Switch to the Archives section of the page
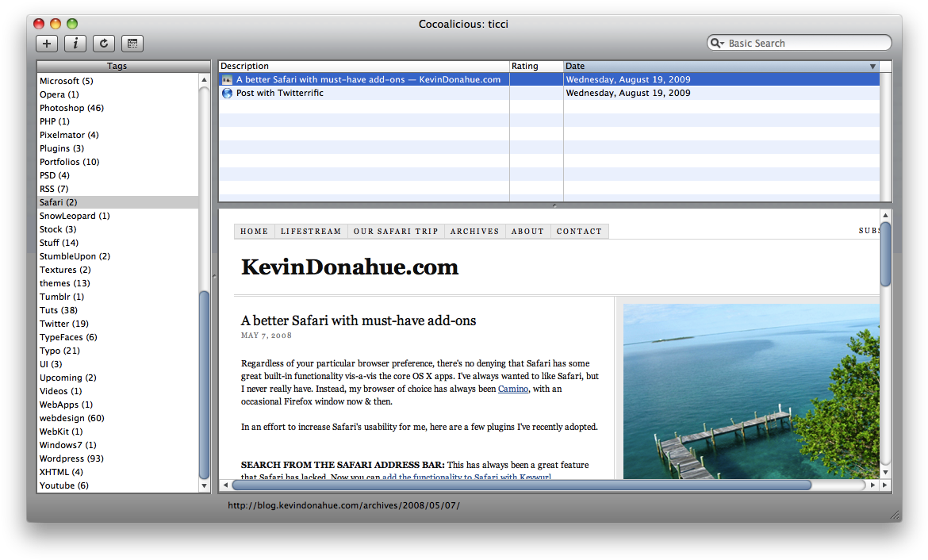 (x=474, y=231)
